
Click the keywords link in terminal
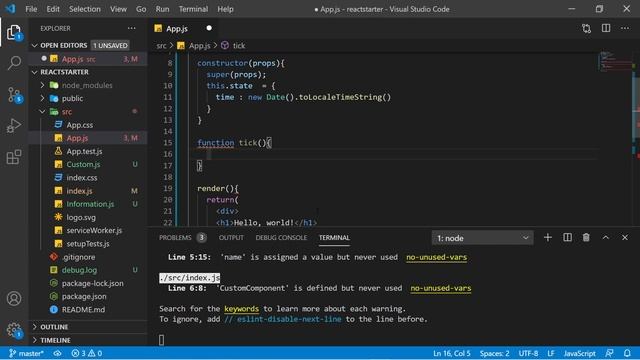[x=241, y=309]
